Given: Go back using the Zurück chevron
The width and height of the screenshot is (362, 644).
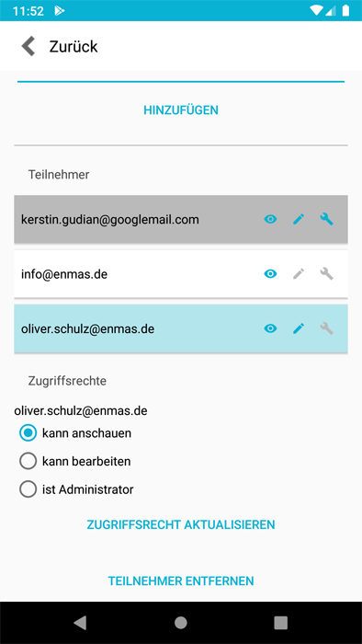Looking at the screenshot, I should pyautogui.click(x=28, y=46).
